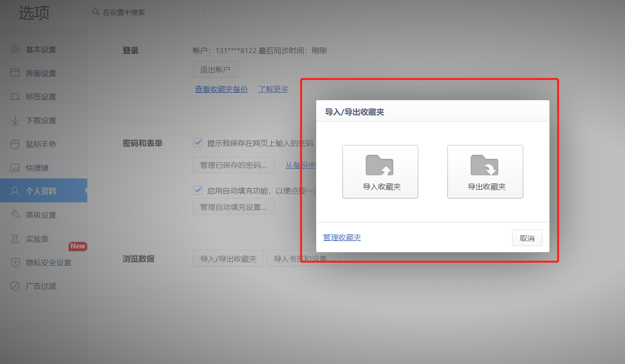Click the red New badge near 实验室

click(x=78, y=246)
